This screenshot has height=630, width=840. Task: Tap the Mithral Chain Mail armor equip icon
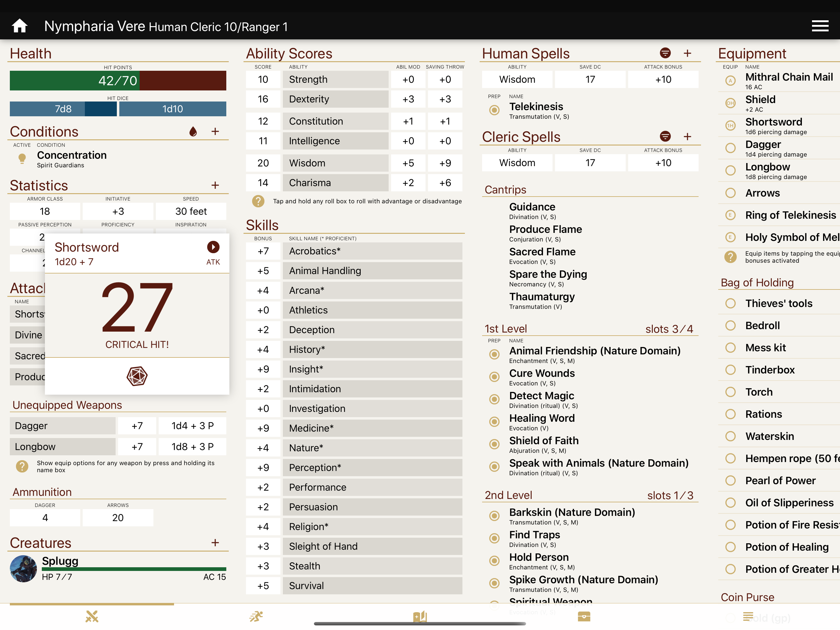pos(730,81)
